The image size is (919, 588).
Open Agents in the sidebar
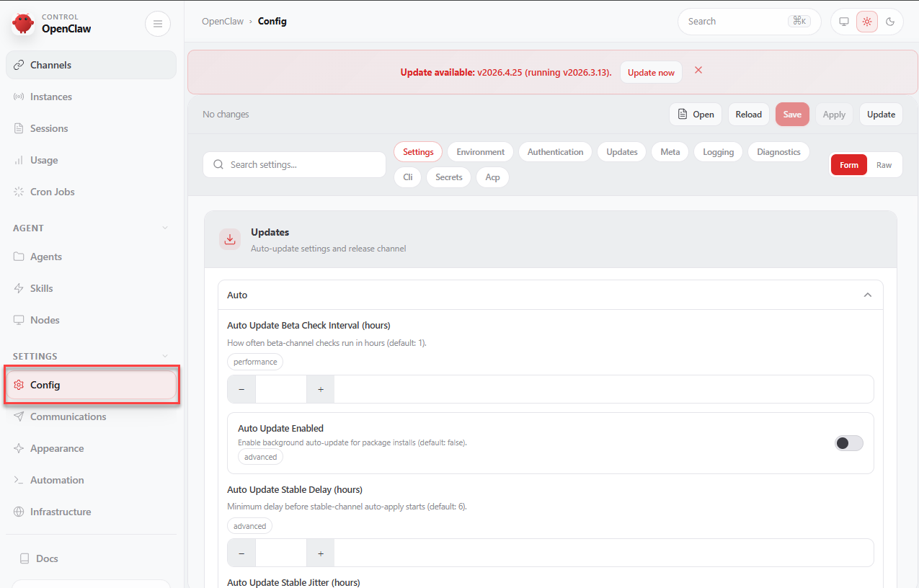(91, 257)
